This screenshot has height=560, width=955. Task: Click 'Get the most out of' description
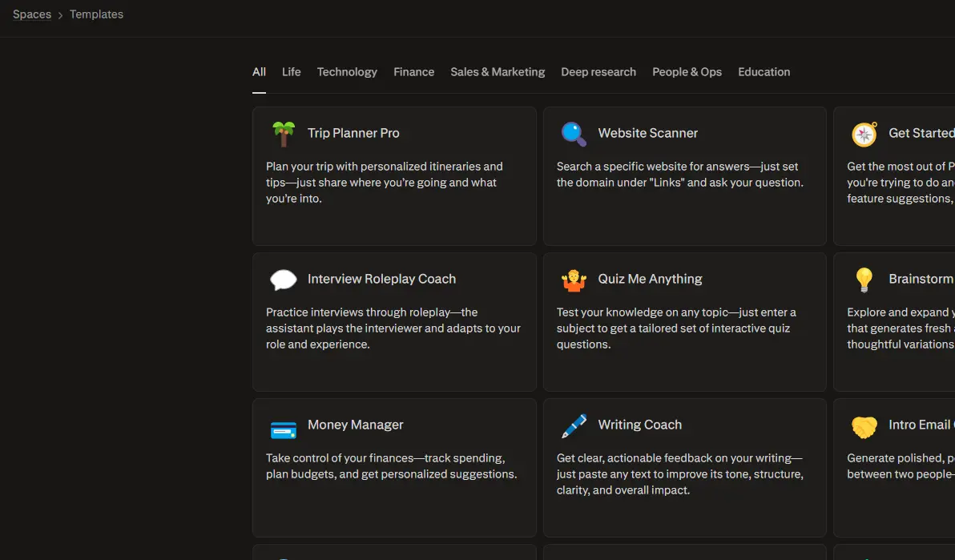[901, 183]
